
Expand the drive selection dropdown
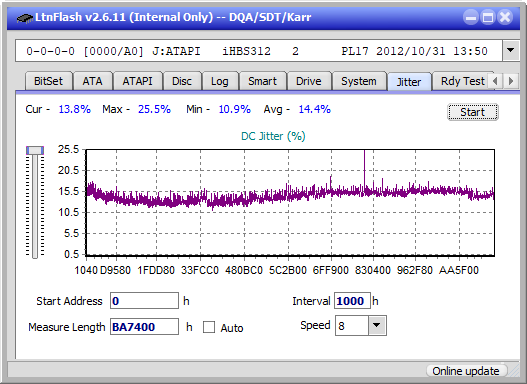tap(511, 51)
